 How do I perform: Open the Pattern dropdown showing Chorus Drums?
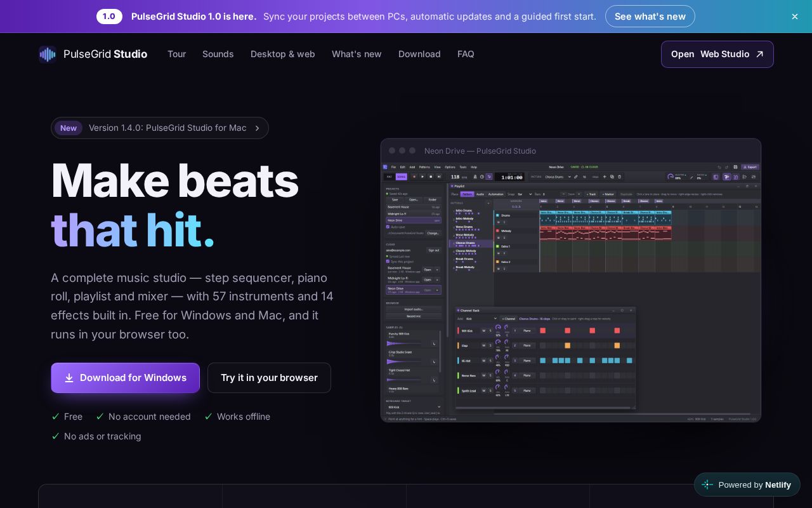tap(558, 177)
